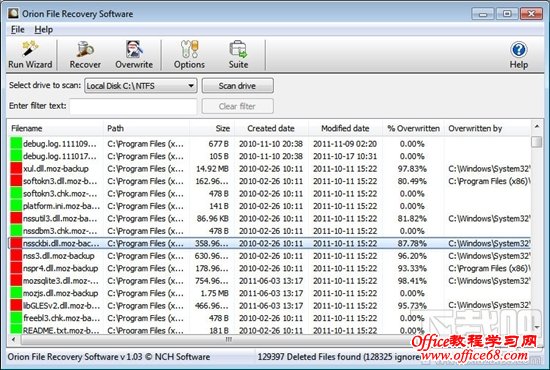Click green status square for platform.ini.moz-ba
This screenshot has height=370, width=550.
point(16,206)
